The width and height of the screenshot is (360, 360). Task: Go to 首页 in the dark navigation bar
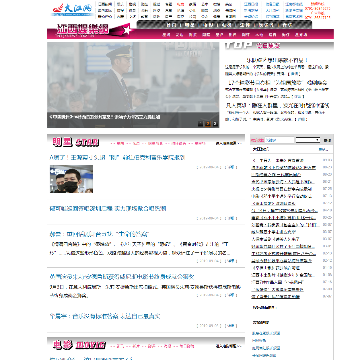coord(171,25)
